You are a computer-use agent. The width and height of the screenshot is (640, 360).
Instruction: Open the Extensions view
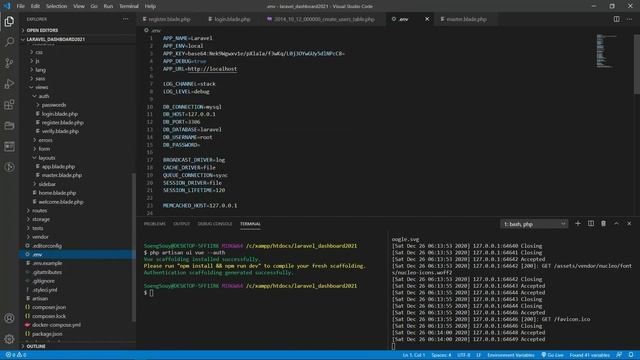coord(9,104)
